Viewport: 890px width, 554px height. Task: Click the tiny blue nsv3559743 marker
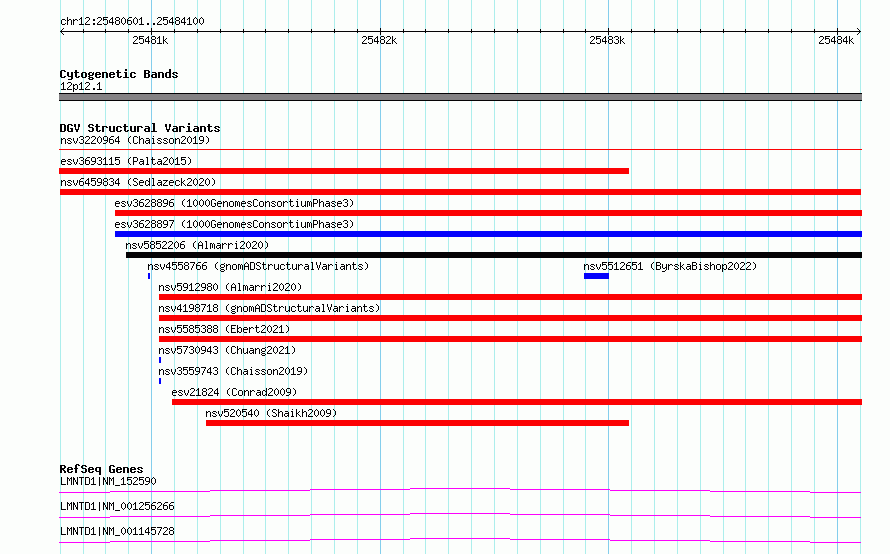coord(160,381)
